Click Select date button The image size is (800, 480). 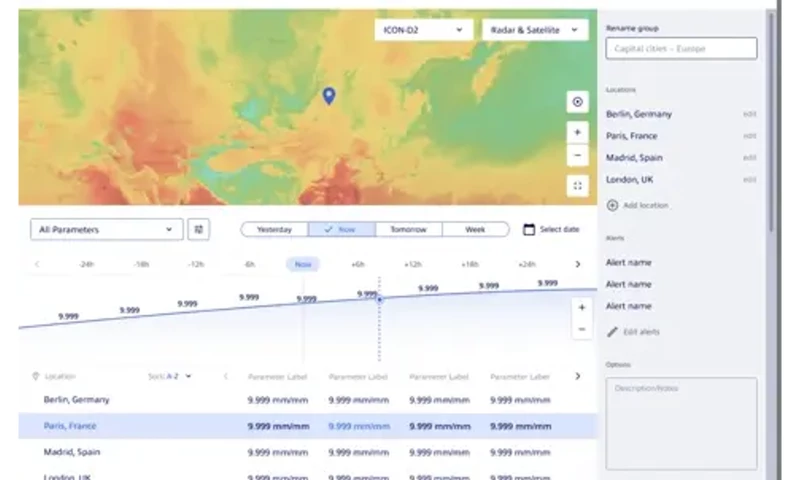tap(552, 230)
